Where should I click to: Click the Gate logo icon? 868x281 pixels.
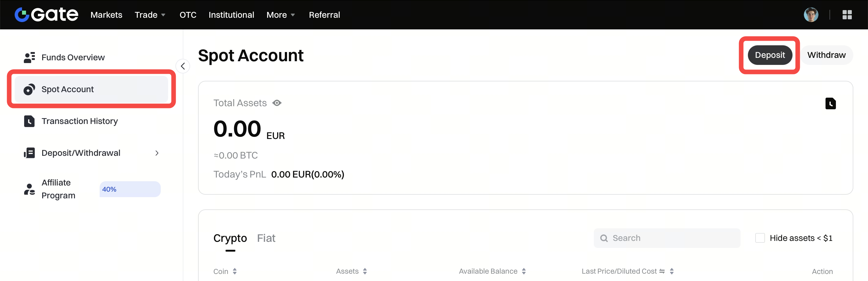coord(22,15)
